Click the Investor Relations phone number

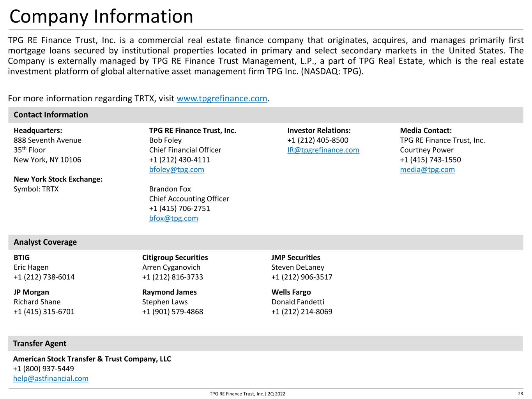318,140
